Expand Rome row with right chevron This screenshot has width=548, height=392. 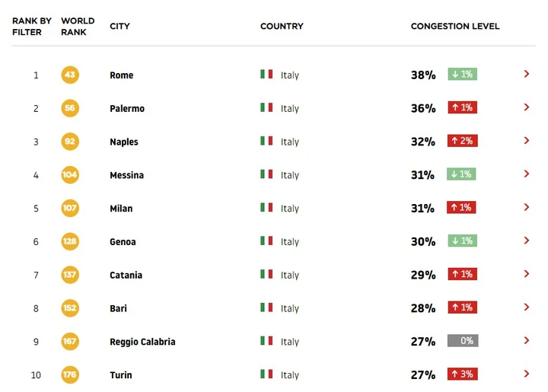tap(527, 74)
